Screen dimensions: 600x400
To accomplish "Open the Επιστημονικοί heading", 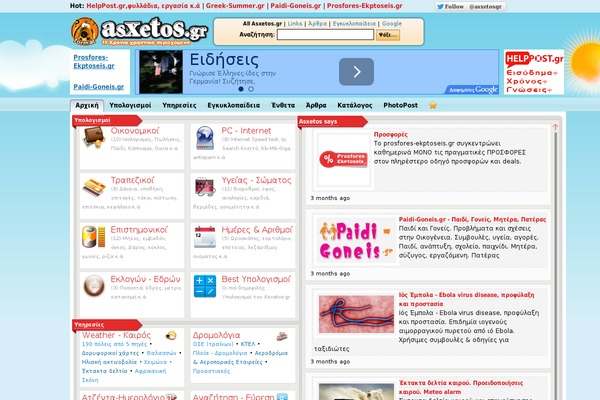I will click(139, 230).
